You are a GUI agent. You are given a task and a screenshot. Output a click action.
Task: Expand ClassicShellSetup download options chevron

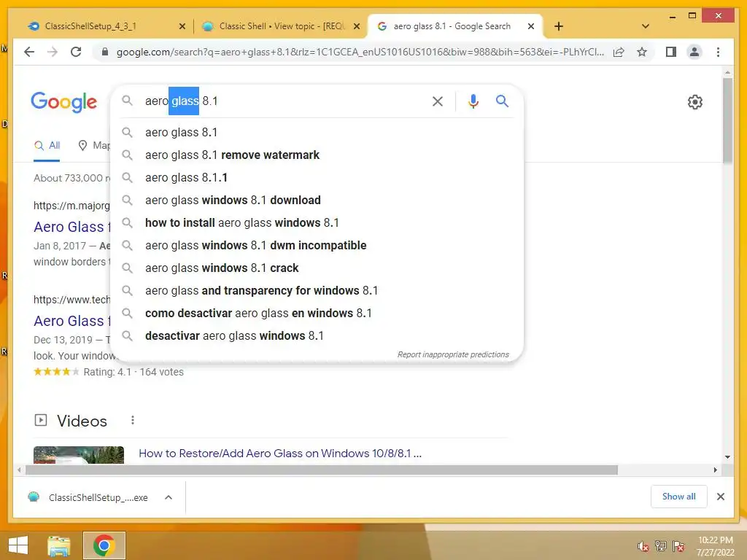[x=169, y=497]
